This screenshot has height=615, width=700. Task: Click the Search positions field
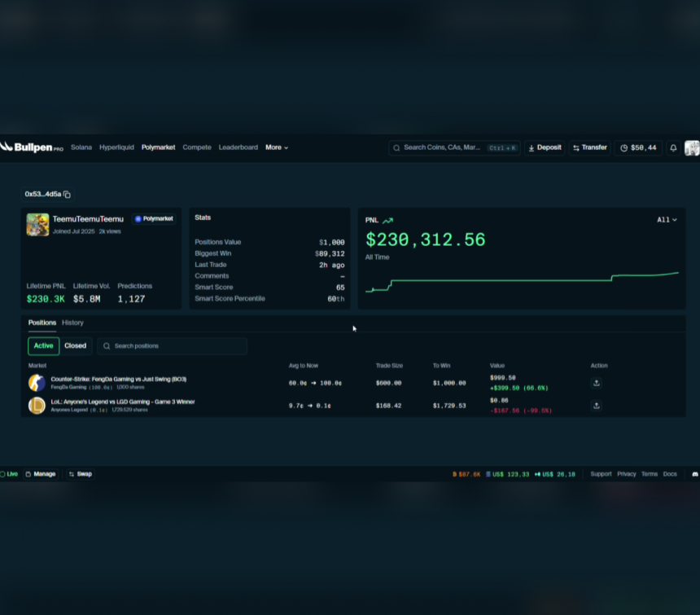[x=172, y=346]
